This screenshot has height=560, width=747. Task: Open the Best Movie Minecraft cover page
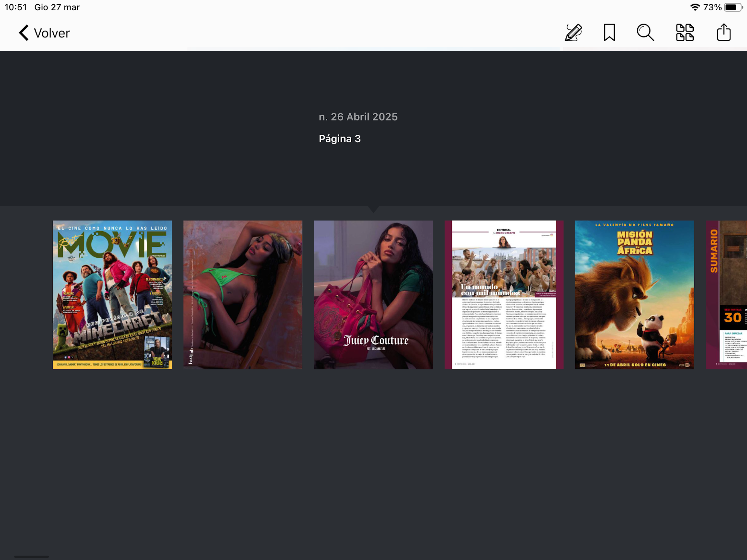[112, 295]
